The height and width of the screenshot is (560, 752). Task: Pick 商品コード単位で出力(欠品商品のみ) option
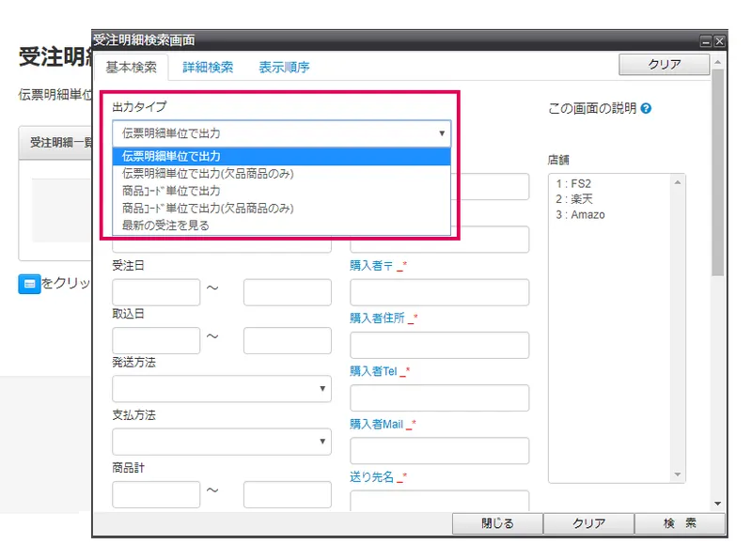point(281,208)
